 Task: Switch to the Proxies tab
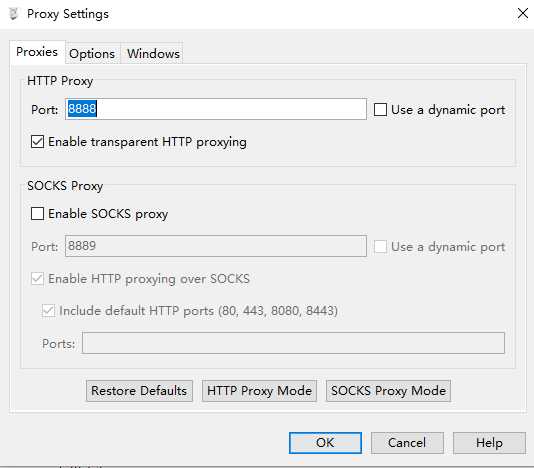pos(37,52)
